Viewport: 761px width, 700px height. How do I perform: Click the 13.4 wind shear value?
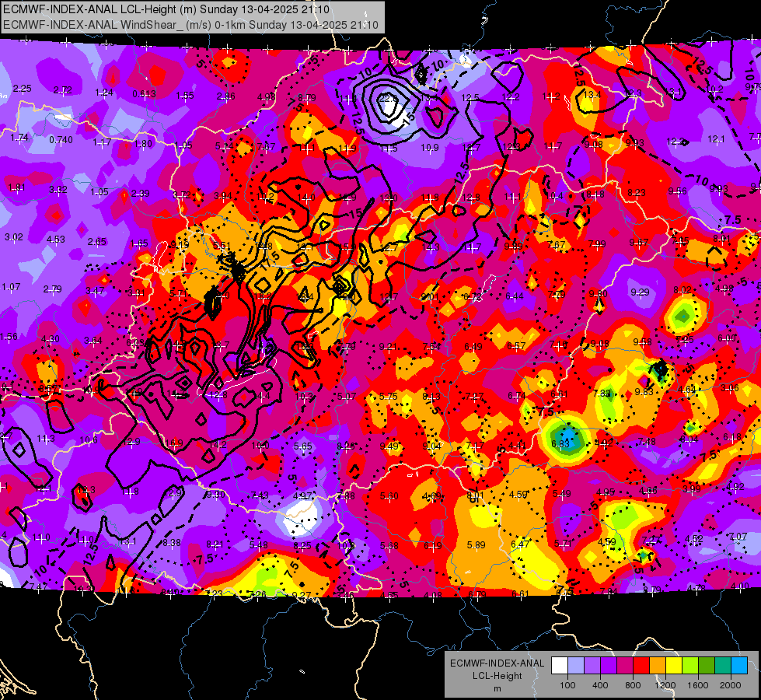pyautogui.click(x=591, y=95)
